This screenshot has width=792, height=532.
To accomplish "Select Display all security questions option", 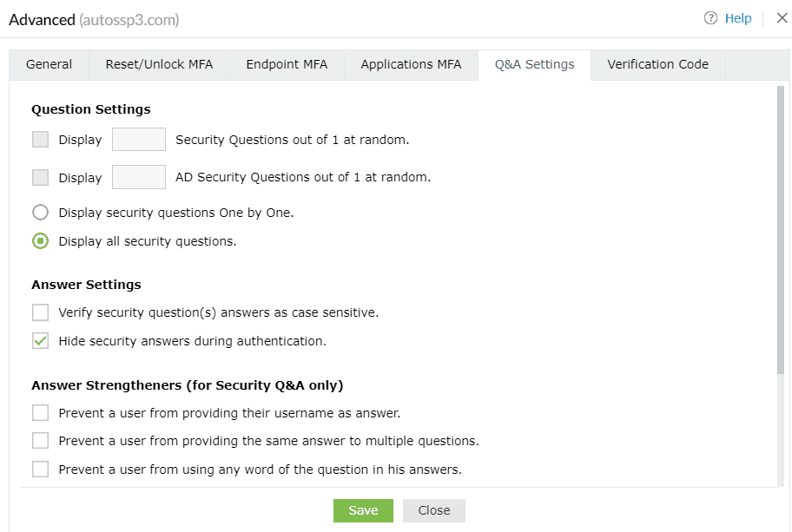I will 40,241.
